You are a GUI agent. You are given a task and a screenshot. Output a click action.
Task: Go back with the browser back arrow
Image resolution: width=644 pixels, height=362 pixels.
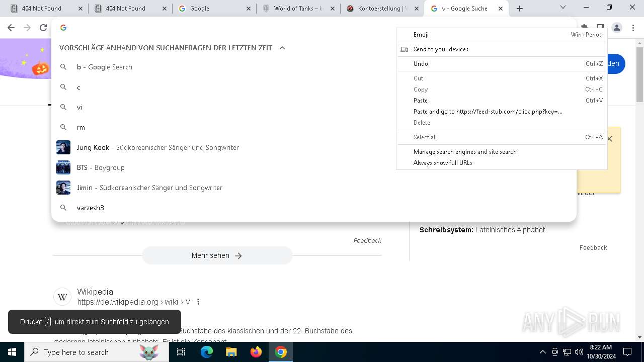click(x=11, y=28)
